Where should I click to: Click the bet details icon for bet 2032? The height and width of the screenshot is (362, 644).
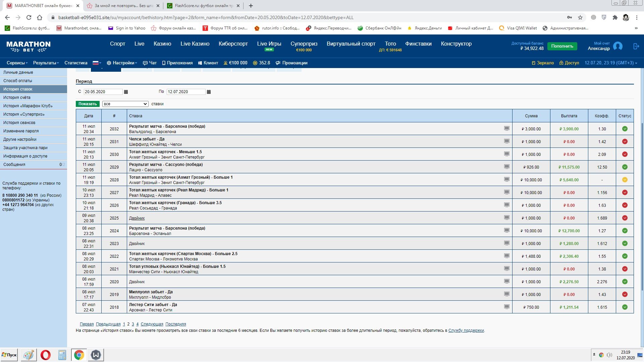(x=506, y=128)
